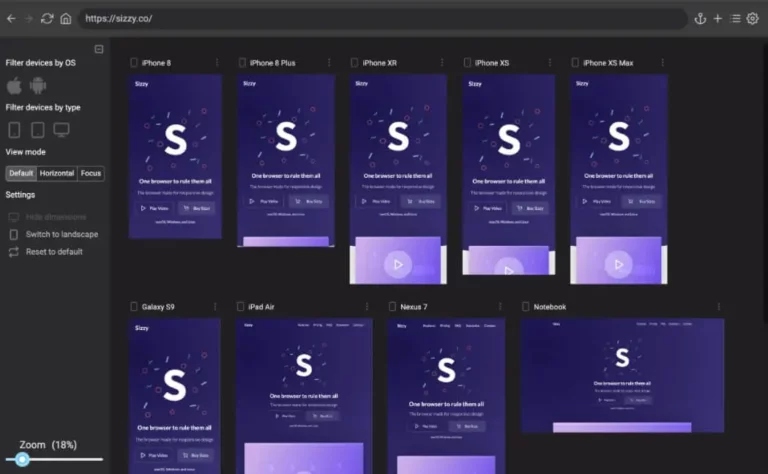Add a device with plus icon

[718, 19]
